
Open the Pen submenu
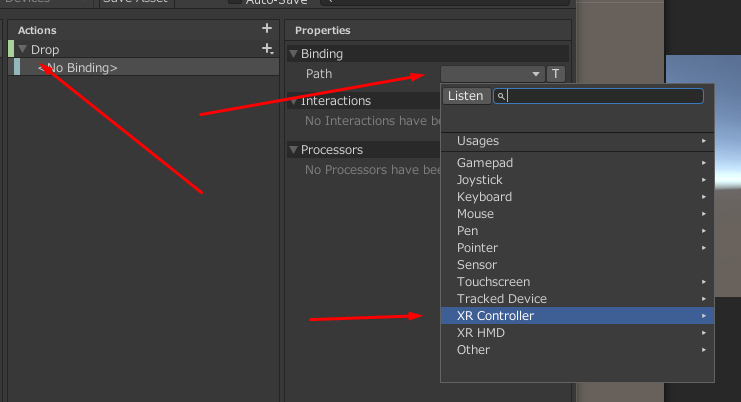577,231
